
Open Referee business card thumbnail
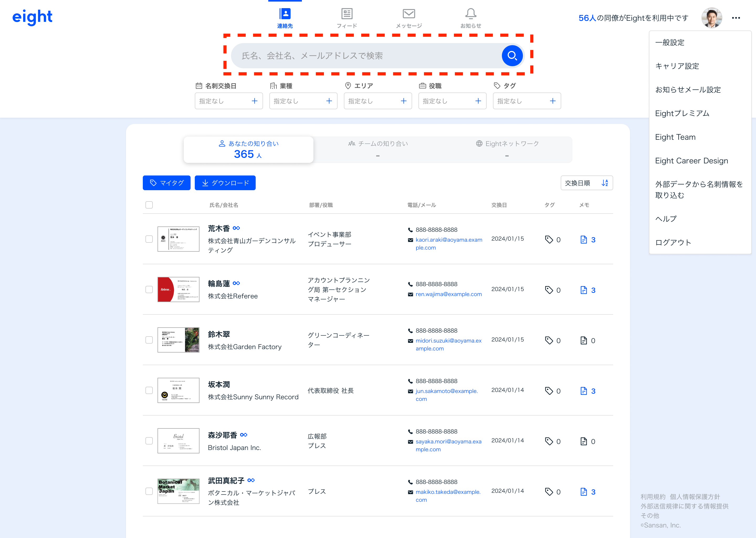pyautogui.click(x=178, y=289)
